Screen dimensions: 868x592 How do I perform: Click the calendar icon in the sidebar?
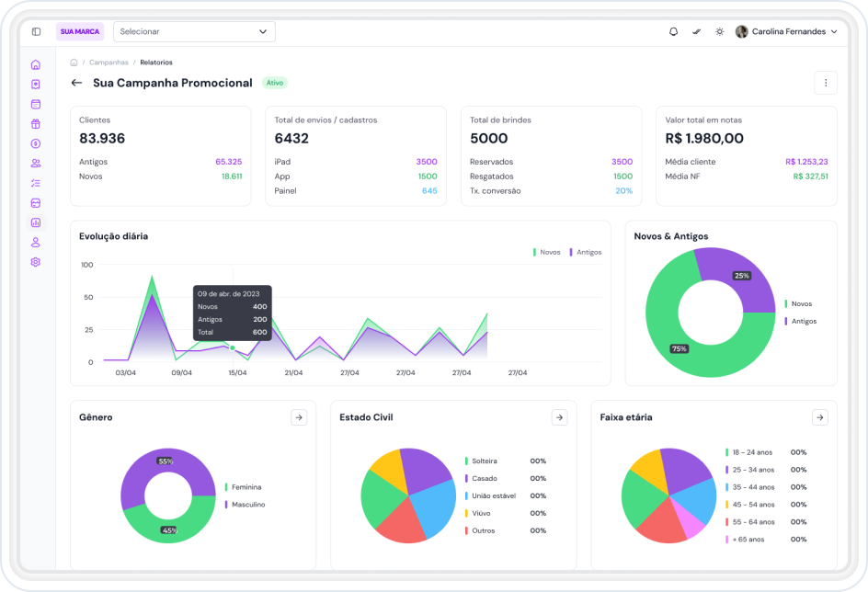pyautogui.click(x=36, y=104)
